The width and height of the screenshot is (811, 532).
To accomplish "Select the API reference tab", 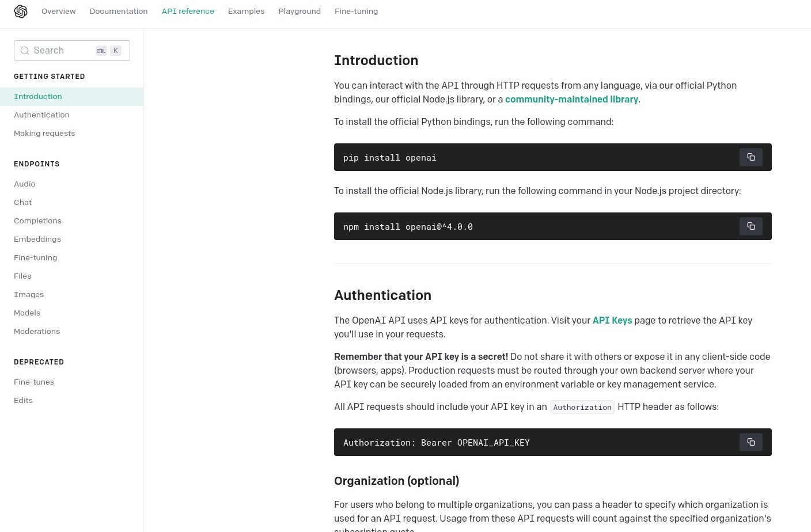I will (188, 11).
